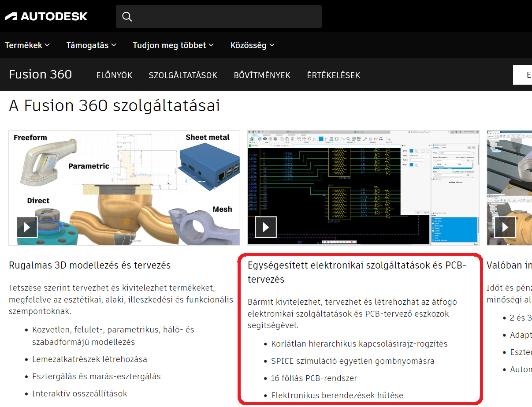The image size is (532, 407).
Task: Play the partially visible third video
Action: [x=505, y=227]
